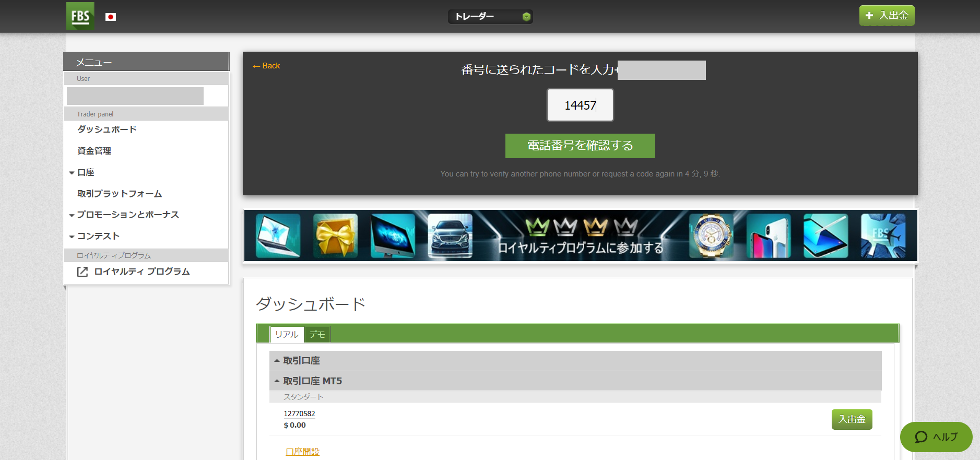Switch to the デモ tab
Screen dimensions: 980x460
pyautogui.click(x=317, y=334)
